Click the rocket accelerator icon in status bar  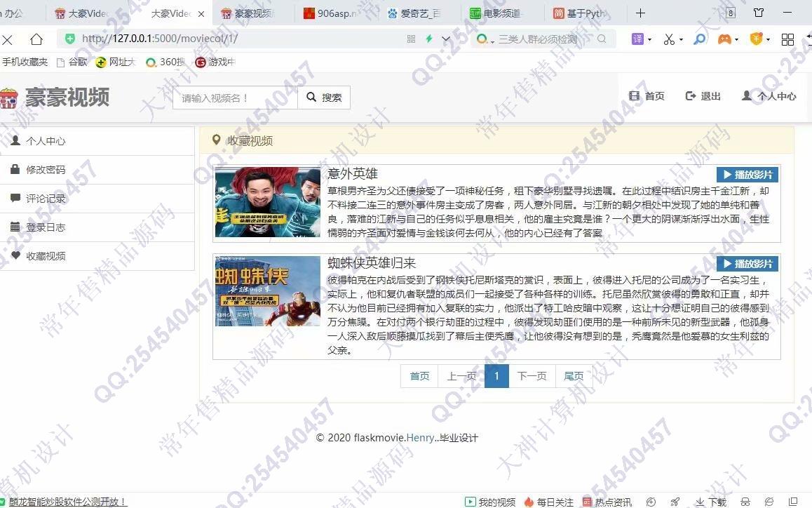pos(675,501)
